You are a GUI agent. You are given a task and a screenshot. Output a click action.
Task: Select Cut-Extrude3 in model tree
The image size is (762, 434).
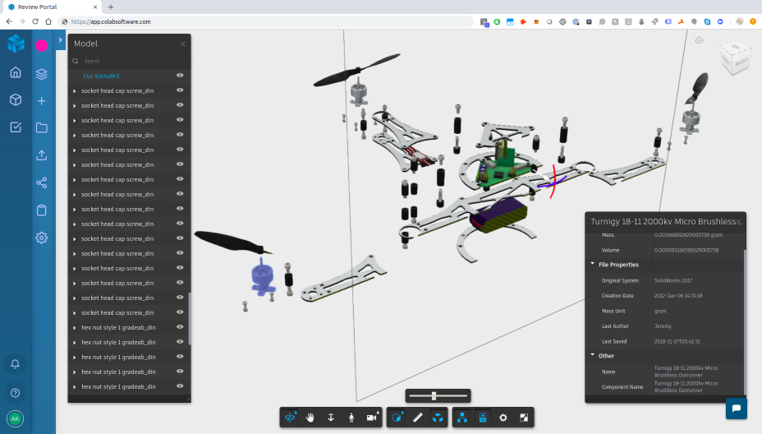101,76
